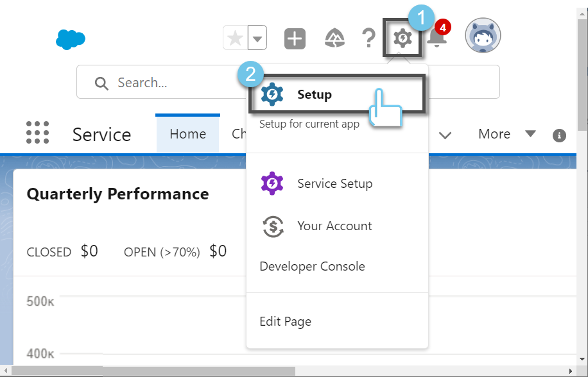Click the scroll right arrow
Screen dimensions: 588x377
571,371
